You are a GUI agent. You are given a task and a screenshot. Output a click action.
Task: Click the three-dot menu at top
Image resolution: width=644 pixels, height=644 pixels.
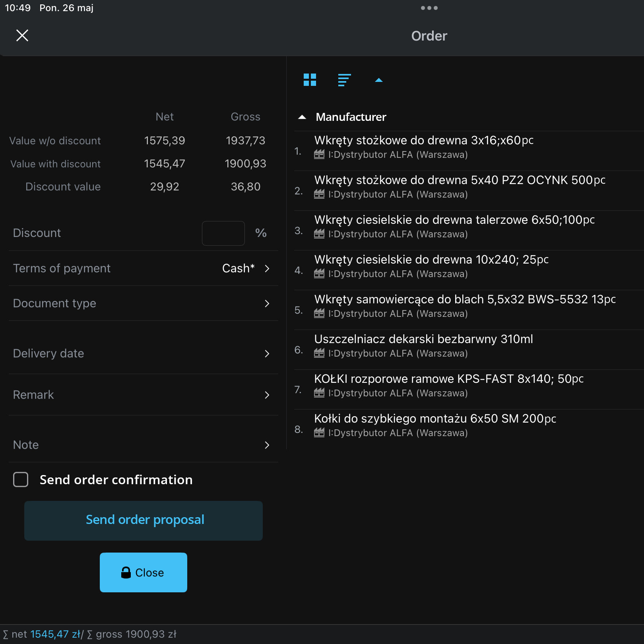tap(429, 8)
